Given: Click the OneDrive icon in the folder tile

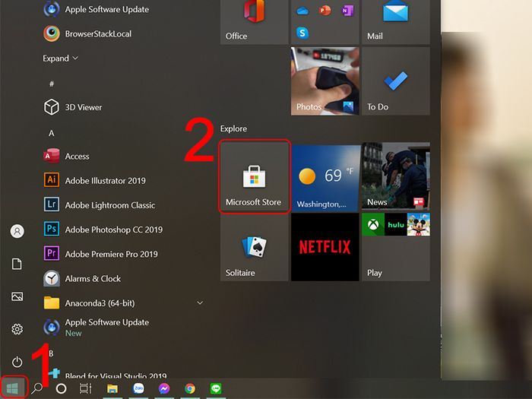Looking at the screenshot, I should coord(302,11).
